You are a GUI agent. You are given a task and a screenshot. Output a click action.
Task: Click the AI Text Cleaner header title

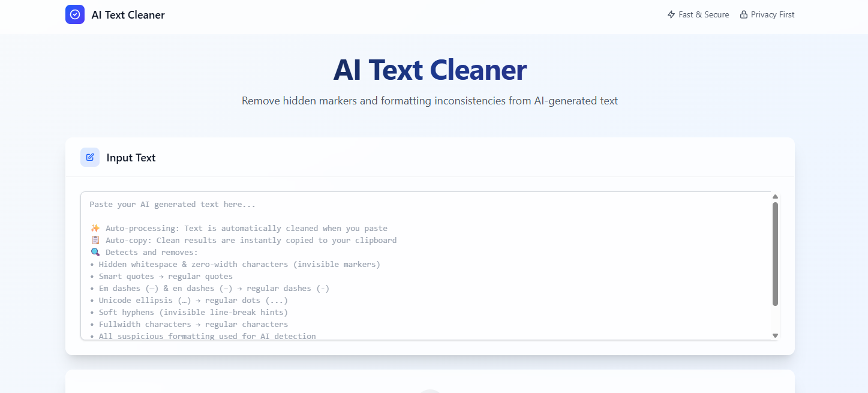click(x=128, y=15)
